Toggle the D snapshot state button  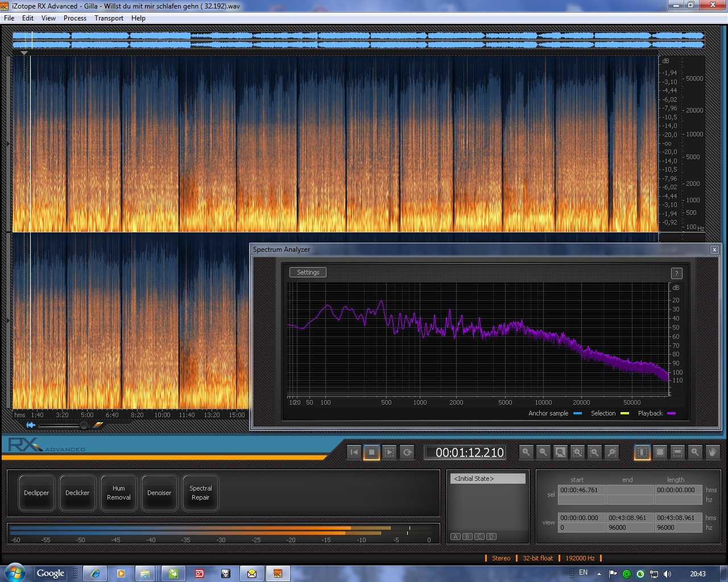[491, 537]
